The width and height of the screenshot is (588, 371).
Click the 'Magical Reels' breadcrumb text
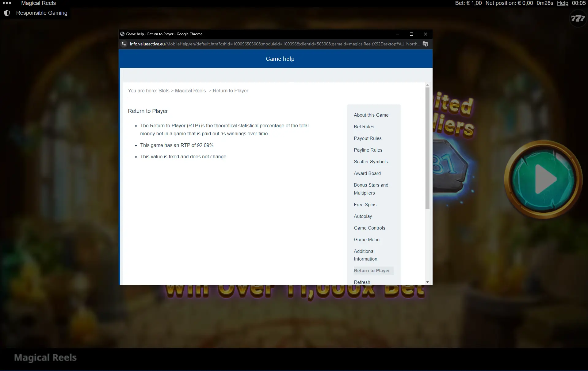click(x=190, y=91)
